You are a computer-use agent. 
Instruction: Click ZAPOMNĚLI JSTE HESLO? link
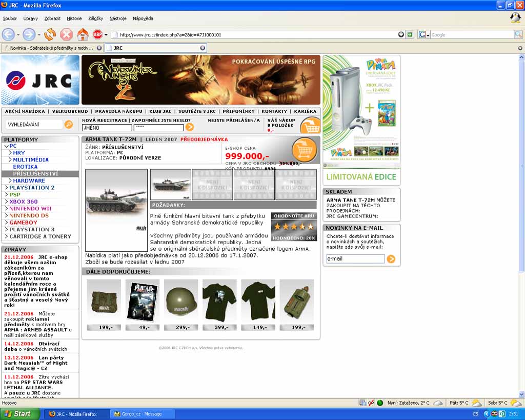tap(161, 120)
